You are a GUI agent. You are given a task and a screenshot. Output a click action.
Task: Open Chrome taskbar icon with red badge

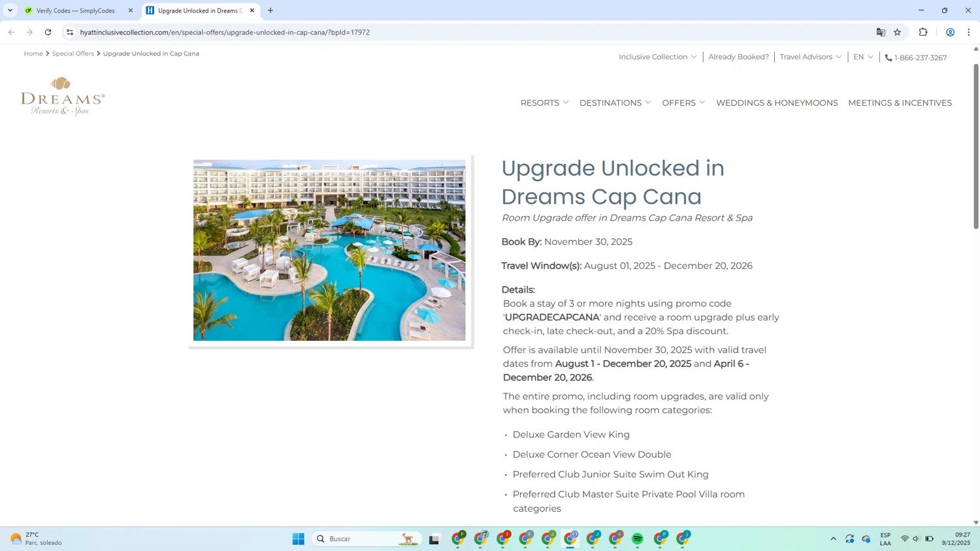point(503,539)
